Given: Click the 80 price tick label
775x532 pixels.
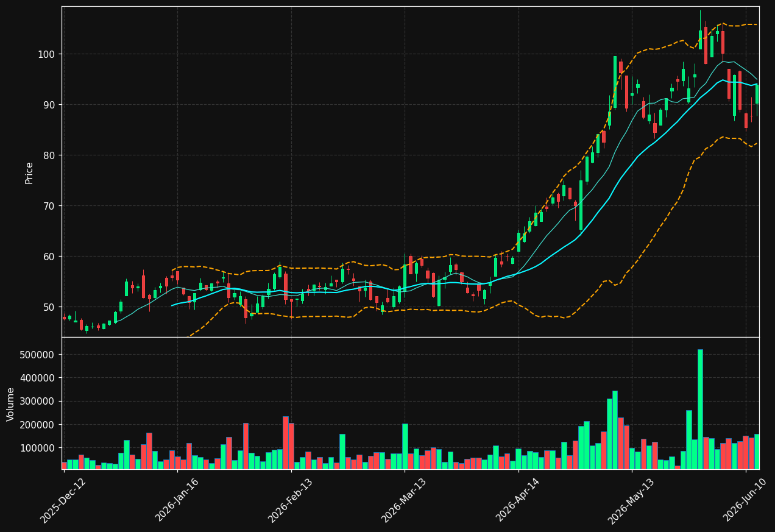Looking at the screenshot, I should click(49, 155).
